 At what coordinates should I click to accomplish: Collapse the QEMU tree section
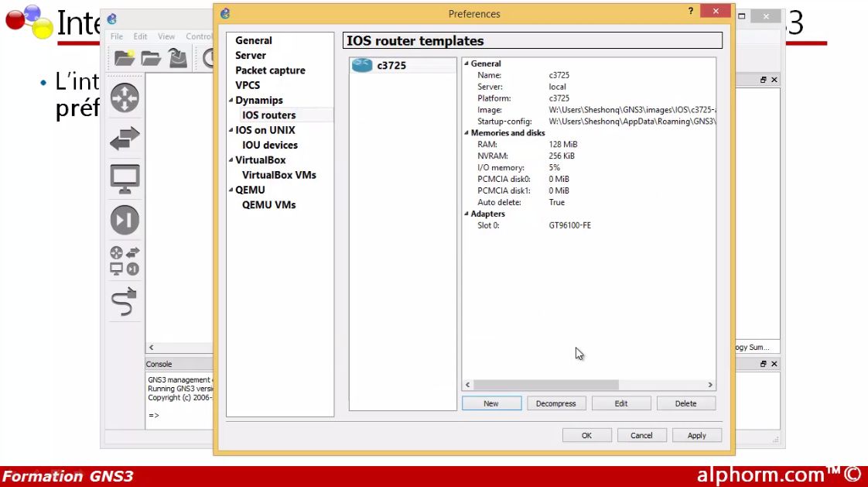[231, 190]
